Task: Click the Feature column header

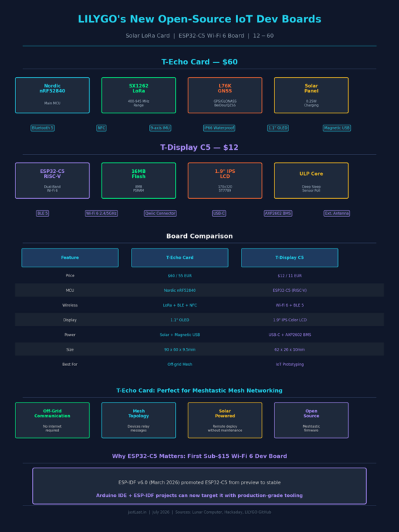Action: 70,258
